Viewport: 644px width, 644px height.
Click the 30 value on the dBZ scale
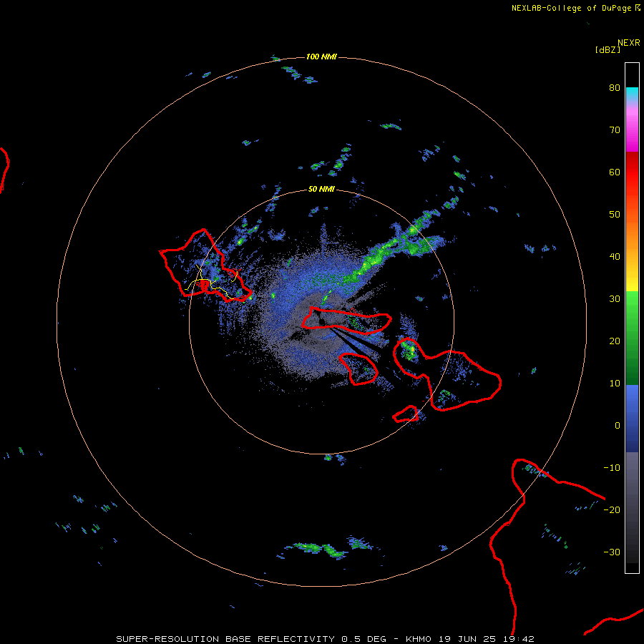[615, 299]
